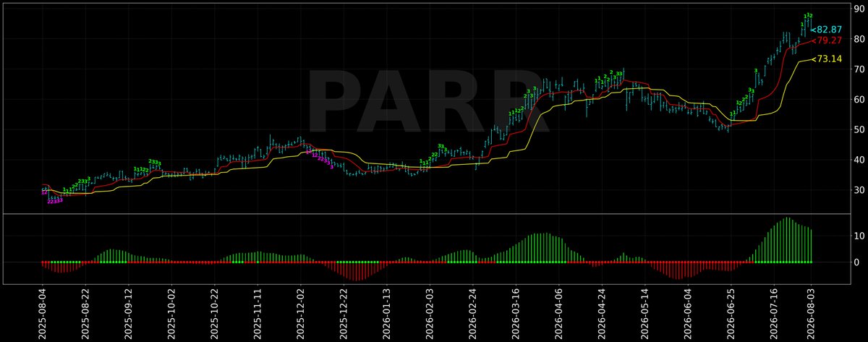Click the 73.14 yellow line value
The height and width of the screenshot is (342, 868).
(x=829, y=59)
